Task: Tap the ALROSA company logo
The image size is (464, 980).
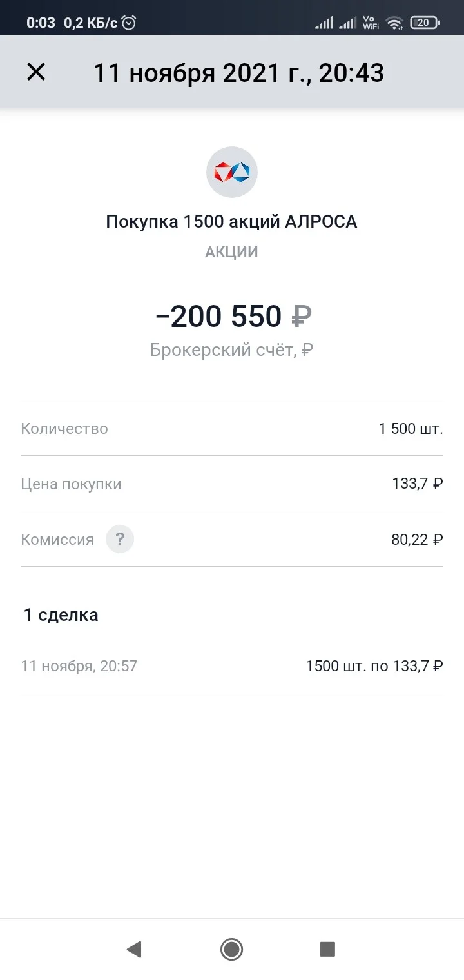Action: (232, 172)
